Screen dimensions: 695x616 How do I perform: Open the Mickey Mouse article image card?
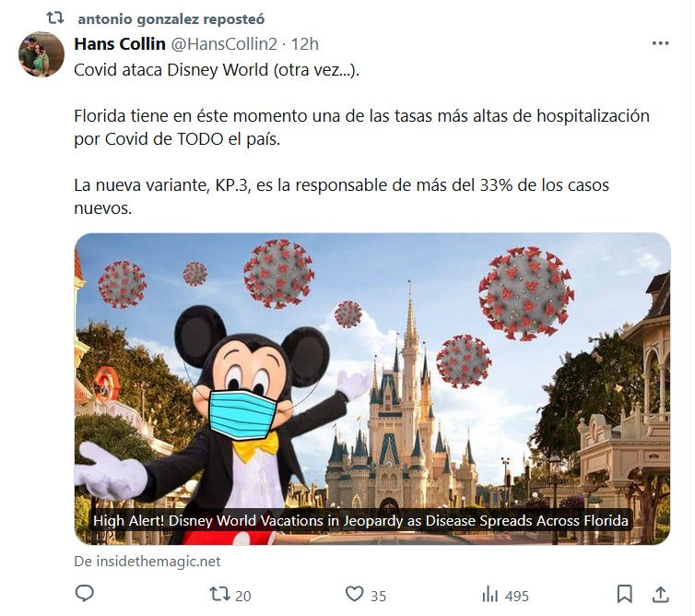[372, 388]
